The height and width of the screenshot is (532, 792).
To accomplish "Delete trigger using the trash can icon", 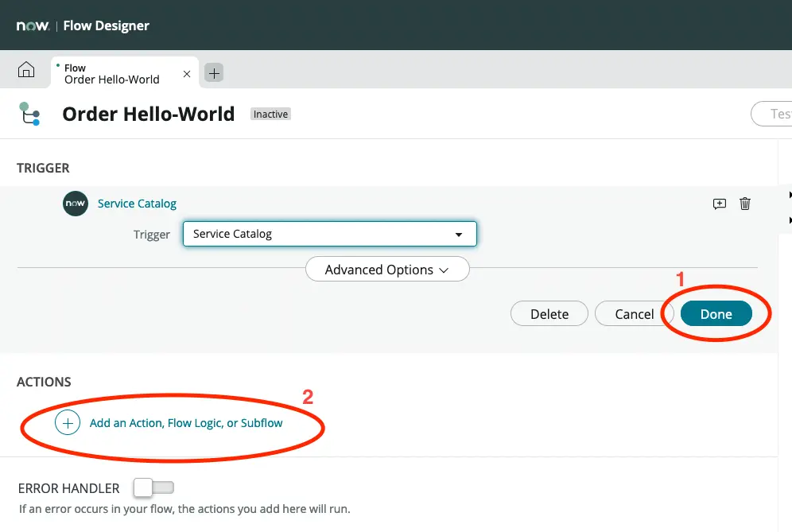I will pyautogui.click(x=745, y=204).
